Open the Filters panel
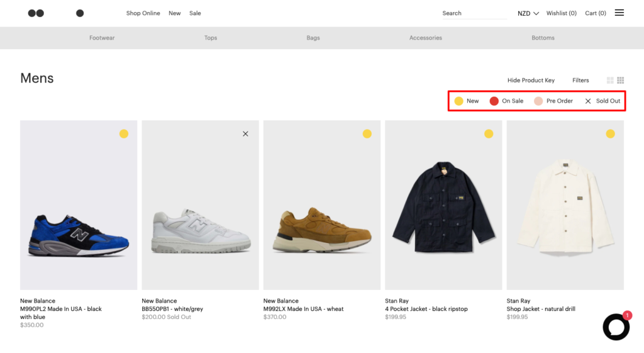 [580, 80]
